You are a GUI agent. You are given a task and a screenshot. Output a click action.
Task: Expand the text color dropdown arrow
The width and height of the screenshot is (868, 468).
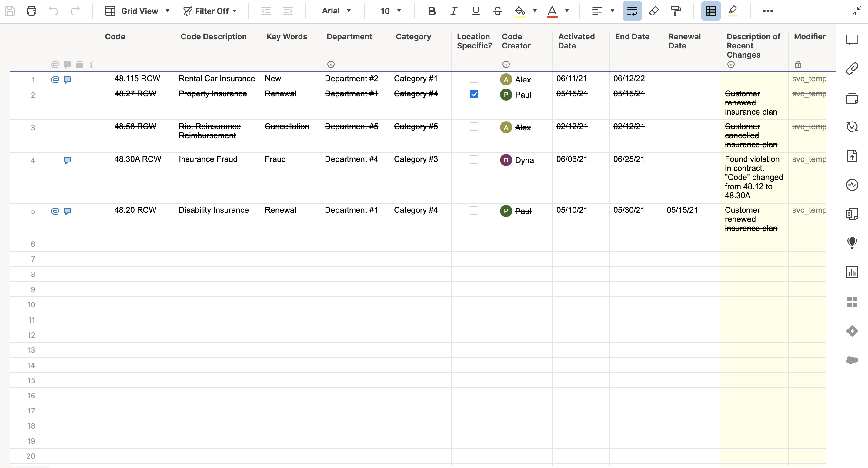coord(567,11)
